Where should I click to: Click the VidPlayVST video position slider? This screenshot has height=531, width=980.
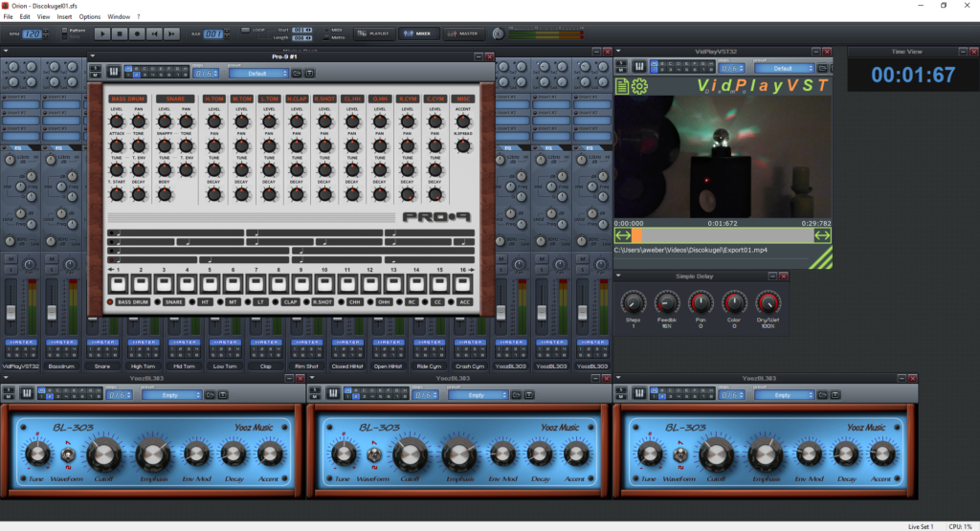click(722, 235)
